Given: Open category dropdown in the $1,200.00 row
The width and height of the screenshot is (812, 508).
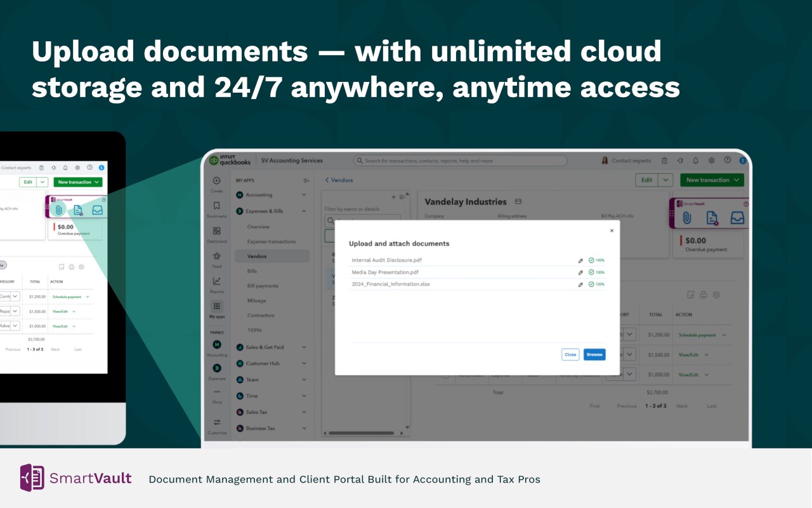Looking at the screenshot, I should tap(629, 335).
